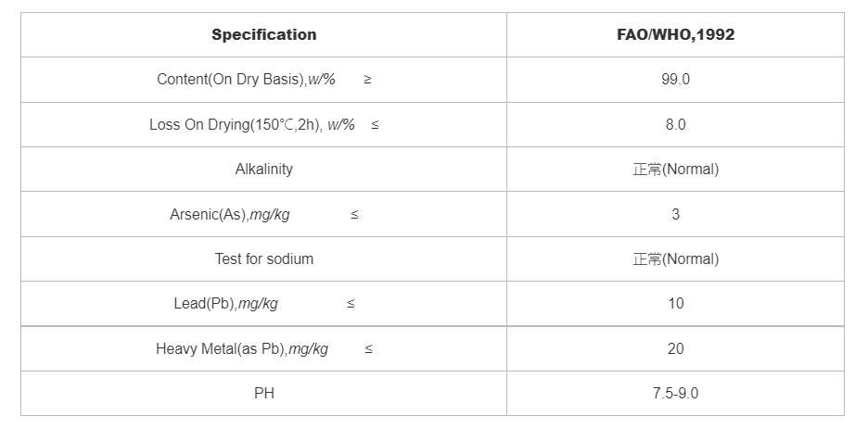Click the Lead value 10 cell
Viewport: 868px width, 441px height.
coord(675,304)
